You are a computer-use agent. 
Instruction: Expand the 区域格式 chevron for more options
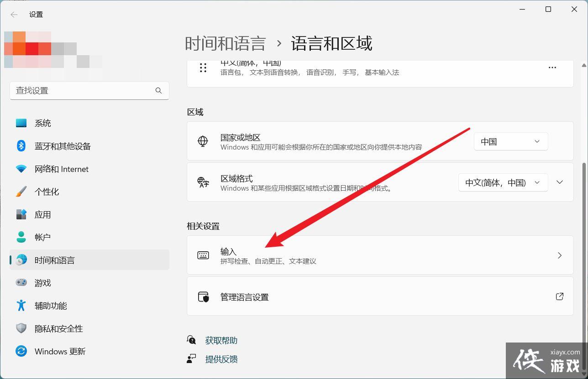(x=560, y=182)
